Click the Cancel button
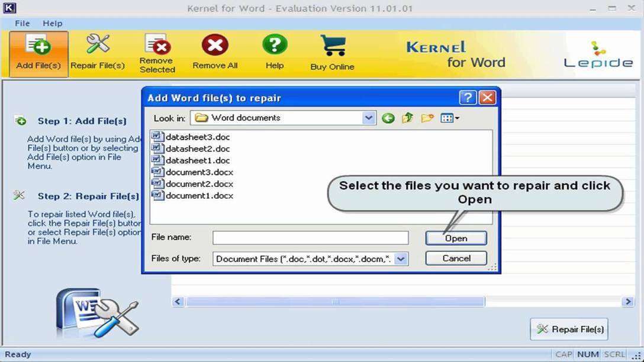 [x=456, y=258]
